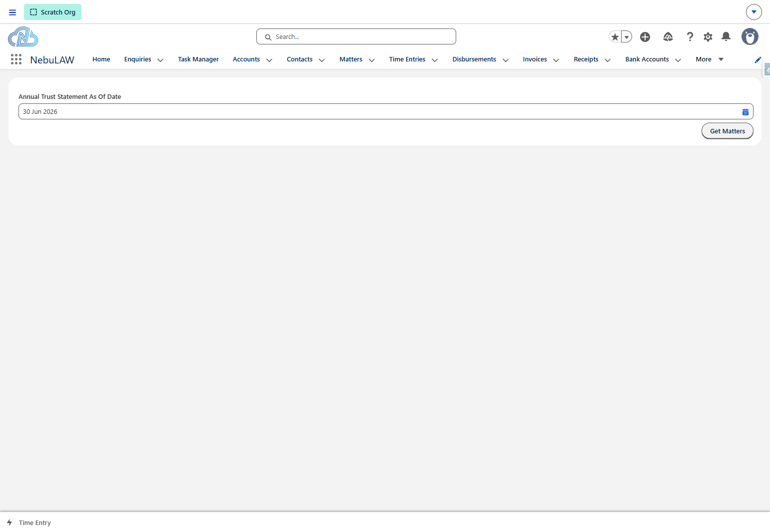Expand the Contacts menu chevron

(322, 60)
